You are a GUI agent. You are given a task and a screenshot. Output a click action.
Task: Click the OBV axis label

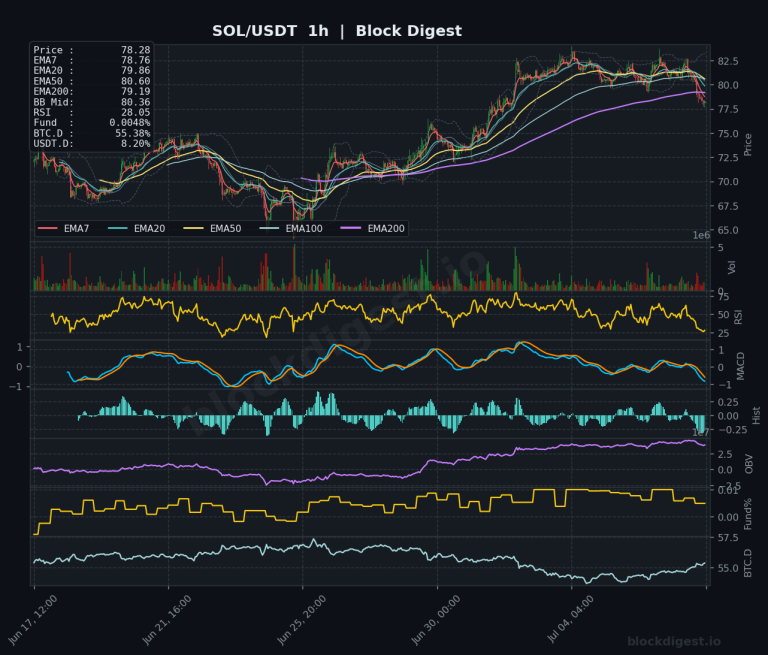click(748, 464)
